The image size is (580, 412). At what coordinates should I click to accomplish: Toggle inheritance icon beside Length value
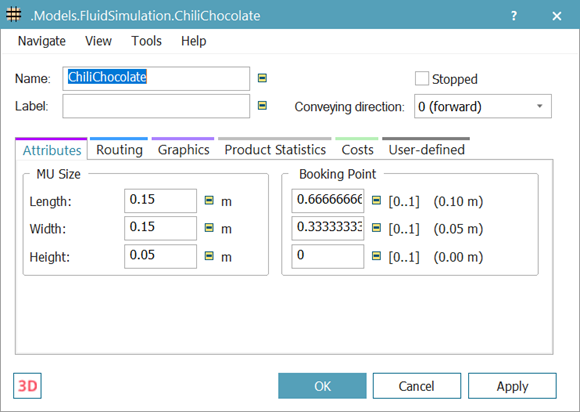pos(209,200)
